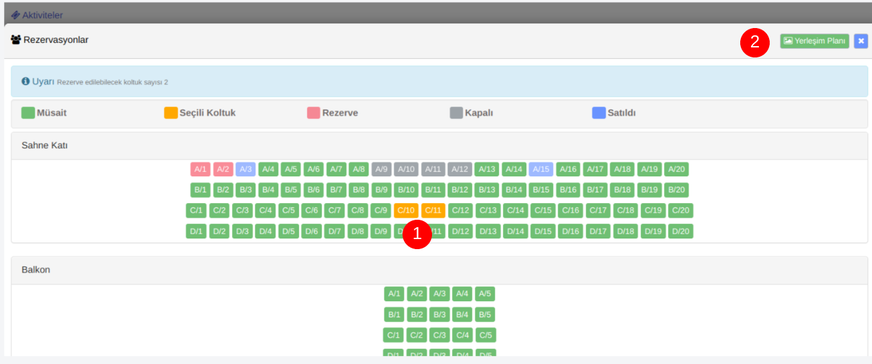The width and height of the screenshot is (872, 364).
Task: Select seat D/6 on Sahne Katı
Action: click(311, 231)
